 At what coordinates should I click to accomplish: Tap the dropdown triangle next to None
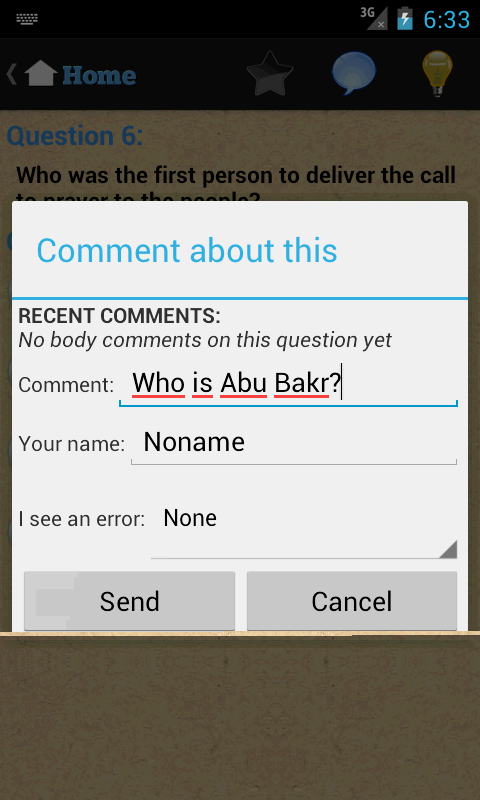click(x=447, y=549)
